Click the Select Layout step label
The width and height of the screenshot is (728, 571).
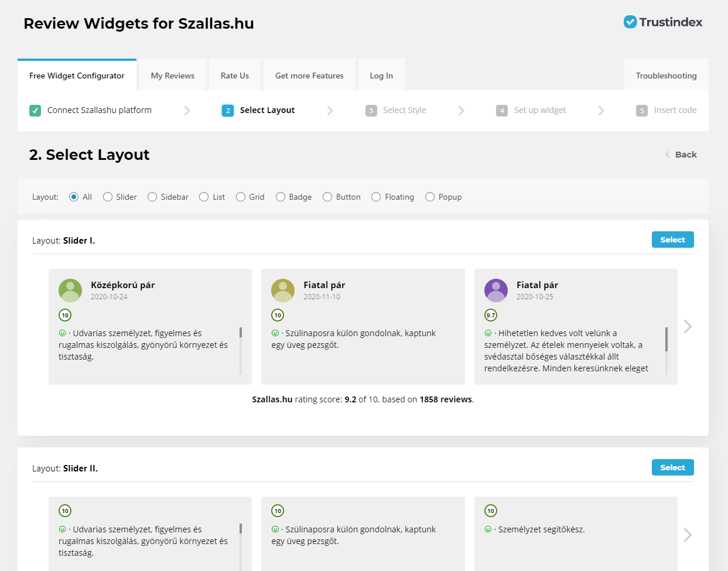(x=267, y=110)
